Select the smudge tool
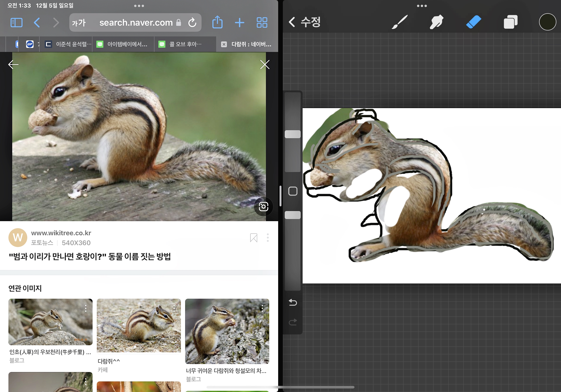561x392 pixels. pyautogui.click(x=436, y=22)
